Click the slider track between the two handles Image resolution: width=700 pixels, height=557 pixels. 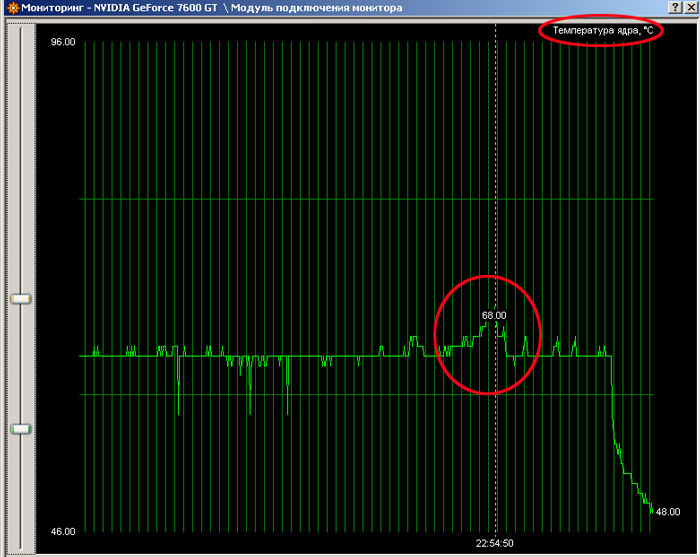pyautogui.click(x=20, y=363)
